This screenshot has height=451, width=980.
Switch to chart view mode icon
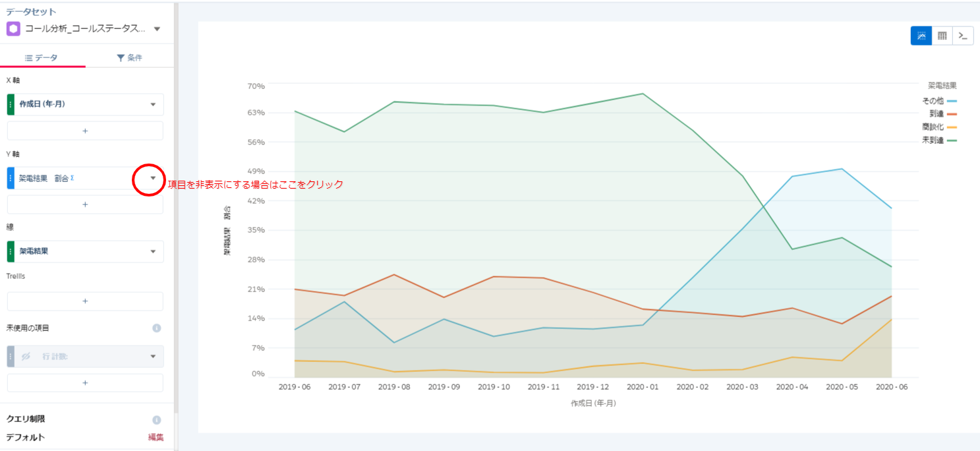coord(921,36)
